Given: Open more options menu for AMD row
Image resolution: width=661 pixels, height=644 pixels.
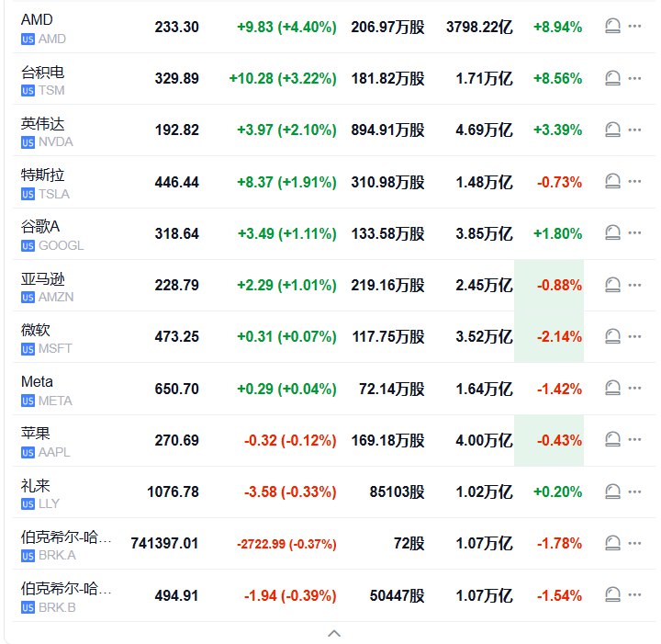Looking at the screenshot, I should (x=634, y=26).
